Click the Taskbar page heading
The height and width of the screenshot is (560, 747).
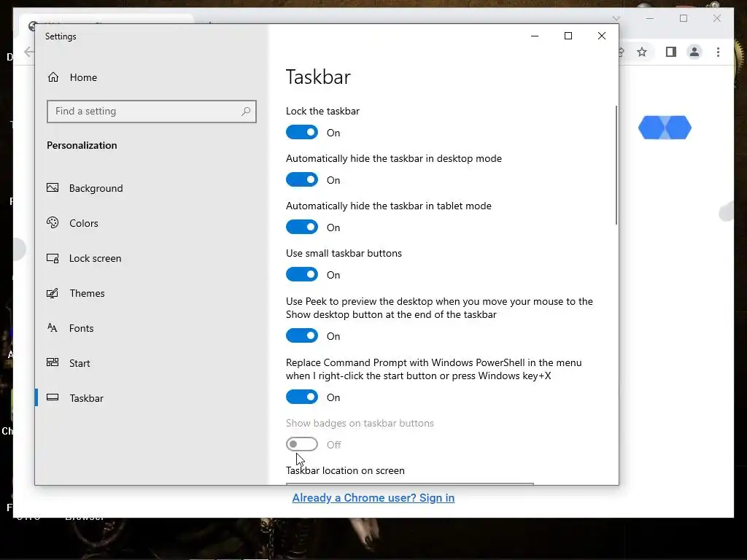pyautogui.click(x=318, y=77)
